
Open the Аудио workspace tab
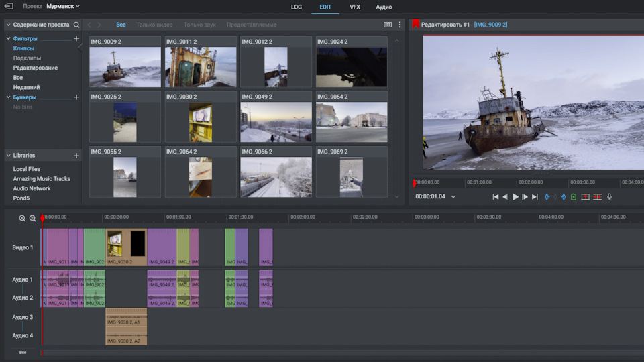pyautogui.click(x=384, y=7)
